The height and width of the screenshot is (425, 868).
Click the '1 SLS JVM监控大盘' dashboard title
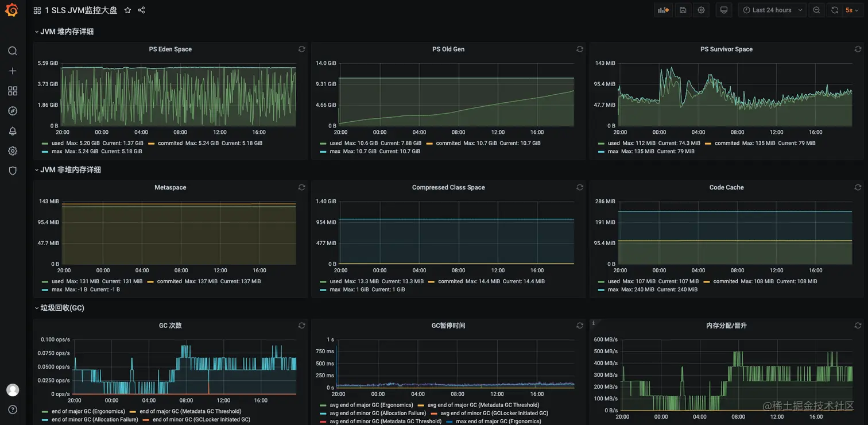point(81,10)
